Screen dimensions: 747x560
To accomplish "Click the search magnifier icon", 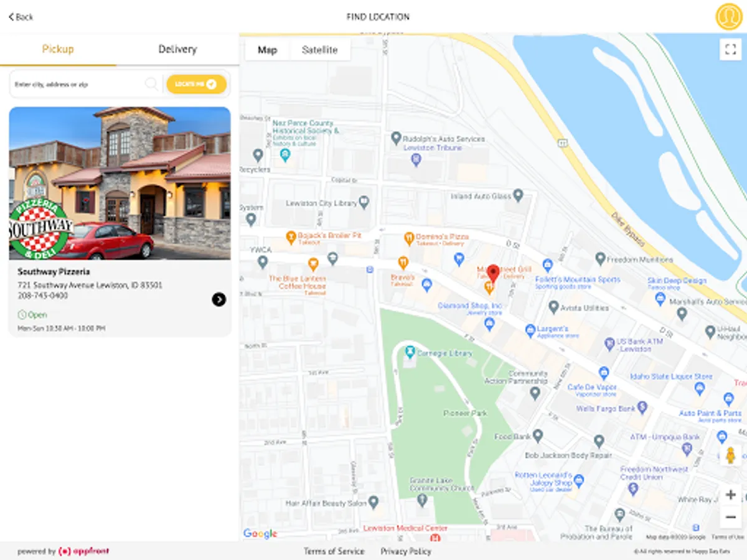I will [x=151, y=84].
